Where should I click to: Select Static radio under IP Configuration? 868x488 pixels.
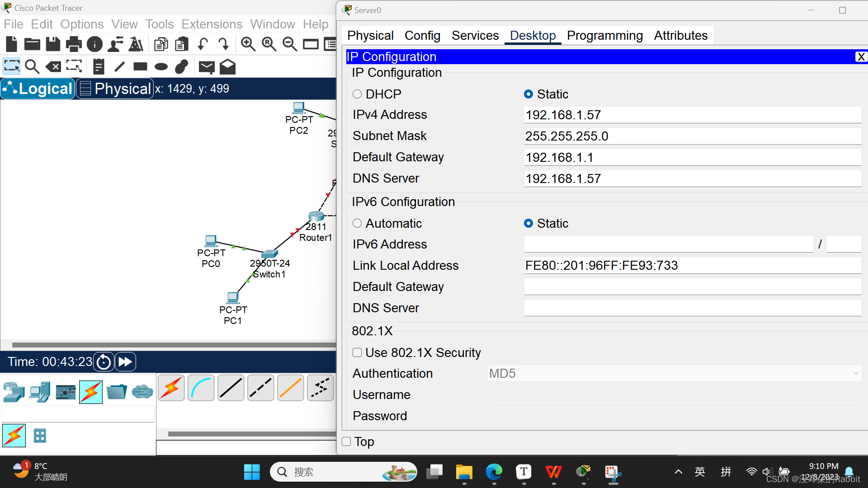click(x=528, y=94)
